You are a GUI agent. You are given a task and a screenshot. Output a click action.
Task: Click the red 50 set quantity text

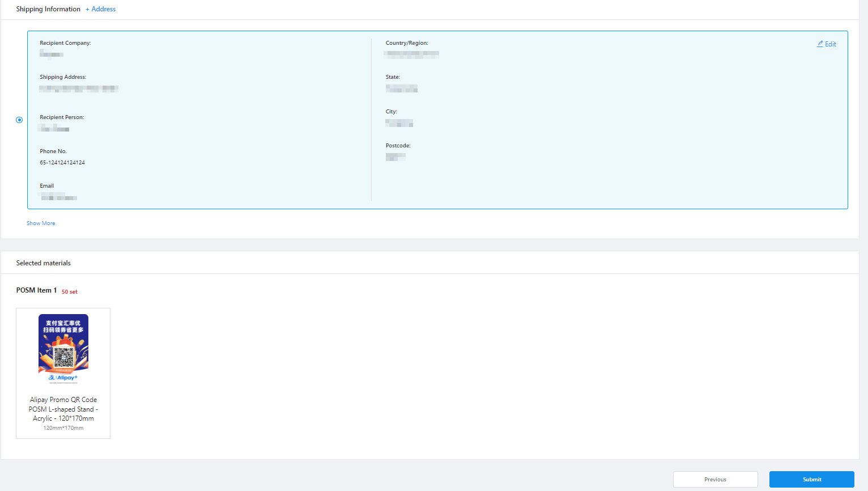70,292
